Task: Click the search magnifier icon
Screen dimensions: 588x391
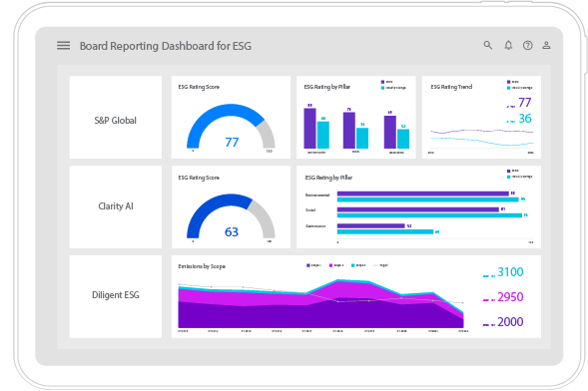Action: coord(487,45)
